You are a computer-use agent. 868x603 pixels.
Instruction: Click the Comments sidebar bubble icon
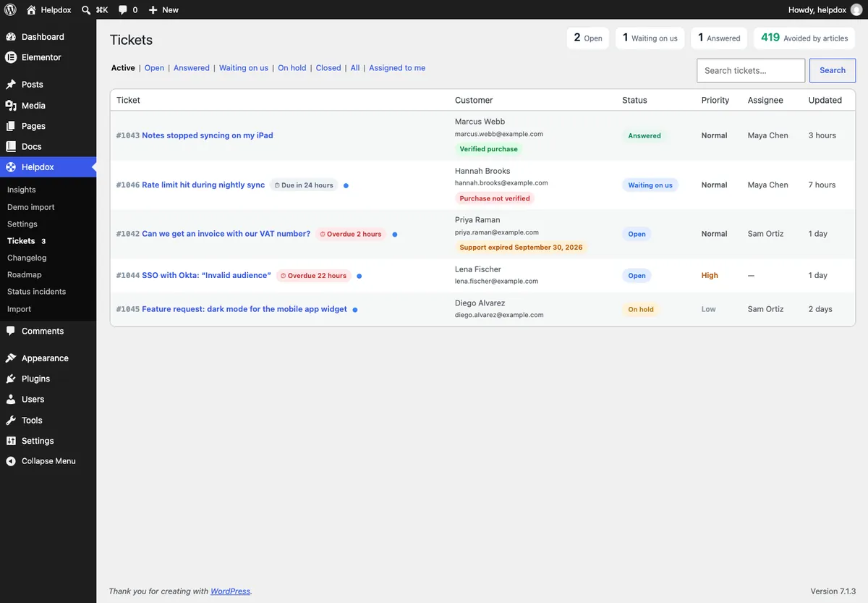pyautogui.click(x=11, y=331)
